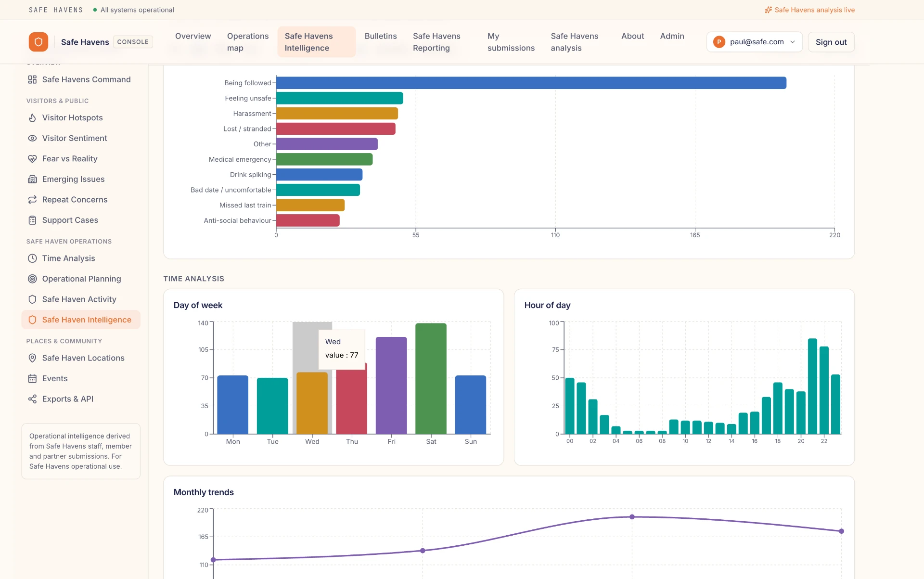Click the Being followed bar
924x579 pixels.
[x=531, y=83]
